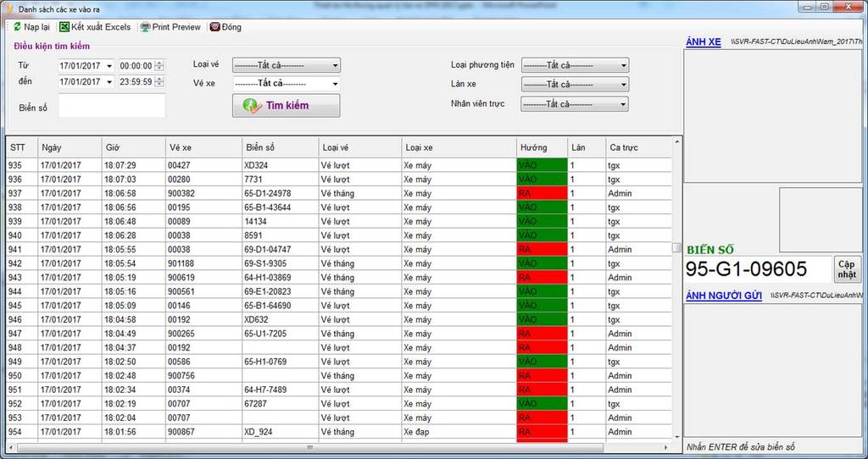Open Print Preview from toolbar

pos(146,27)
